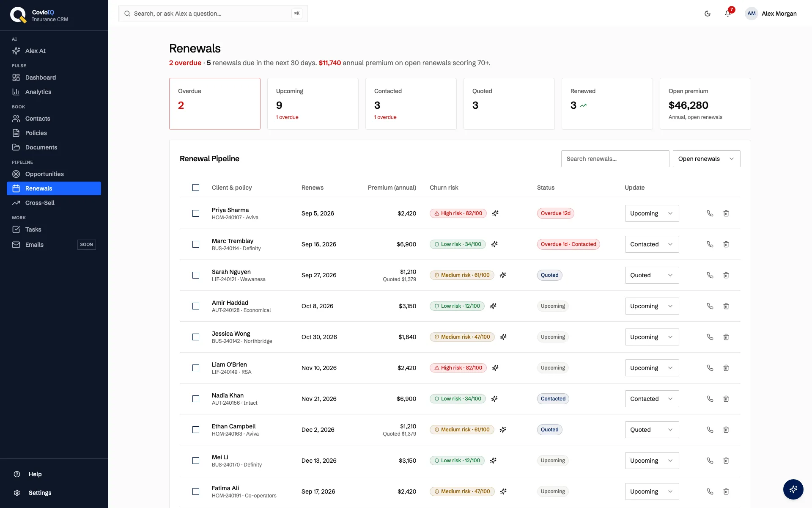Open the Open renewals filter dropdown
This screenshot has width=812, height=508.
[706, 159]
